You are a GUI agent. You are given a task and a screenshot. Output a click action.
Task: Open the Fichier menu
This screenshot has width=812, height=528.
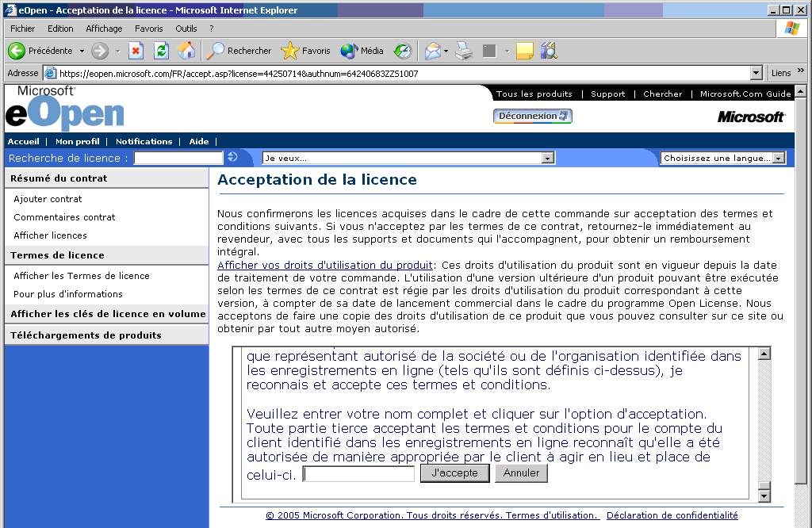23,29
